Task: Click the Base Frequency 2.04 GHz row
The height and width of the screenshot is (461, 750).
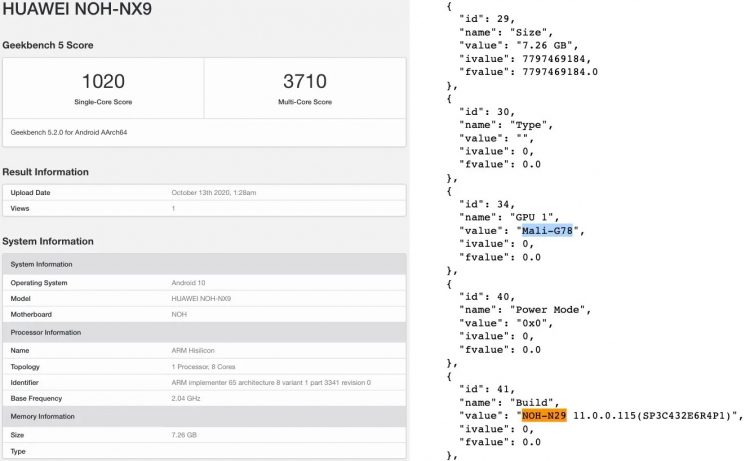Action: (204, 399)
